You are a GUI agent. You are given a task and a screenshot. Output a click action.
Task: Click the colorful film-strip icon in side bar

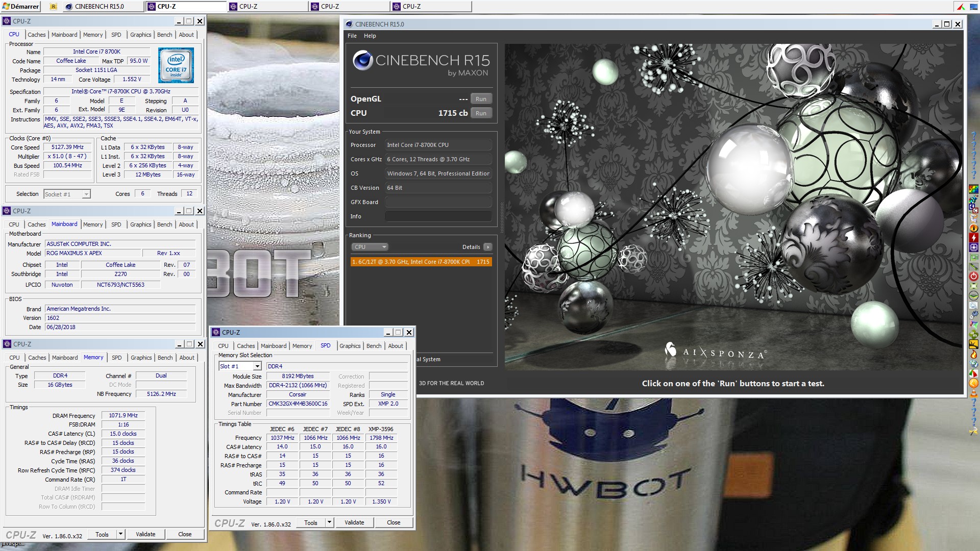pos(973,189)
